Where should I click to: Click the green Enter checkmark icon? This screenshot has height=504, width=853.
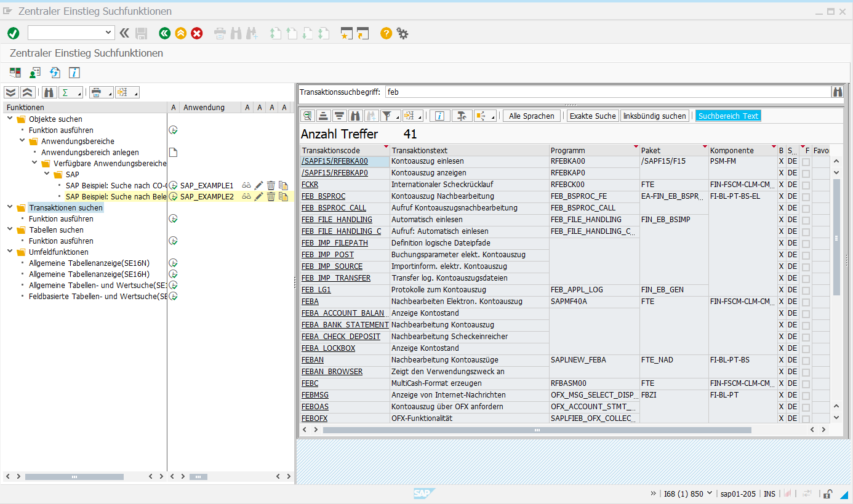[13, 33]
